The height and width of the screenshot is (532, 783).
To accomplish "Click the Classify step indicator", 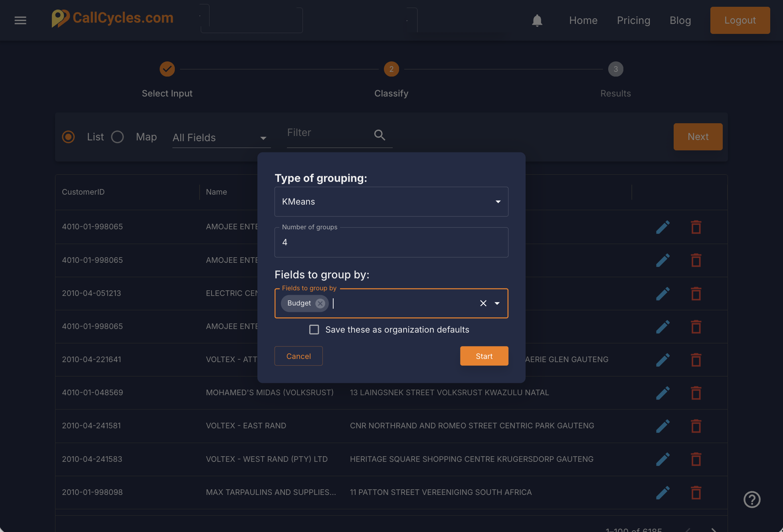I will pyautogui.click(x=391, y=80).
